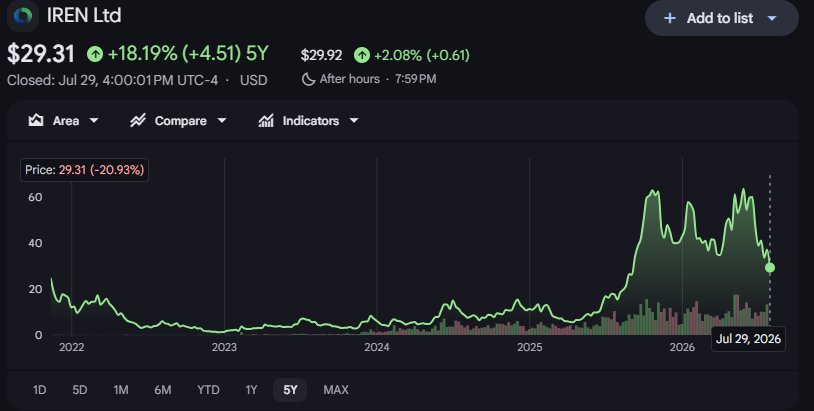
Task: Click the IREN Ltd title text
Action: click(x=84, y=15)
